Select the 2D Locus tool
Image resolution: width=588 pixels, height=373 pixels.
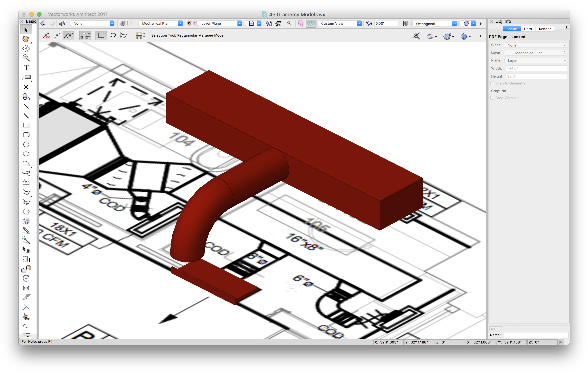(26, 87)
